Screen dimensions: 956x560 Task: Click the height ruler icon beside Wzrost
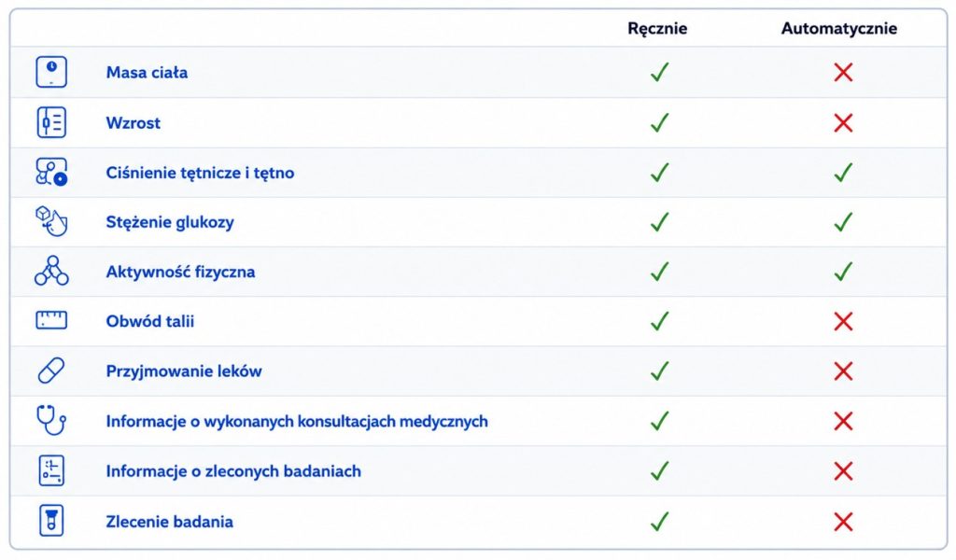click(x=51, y=122)
